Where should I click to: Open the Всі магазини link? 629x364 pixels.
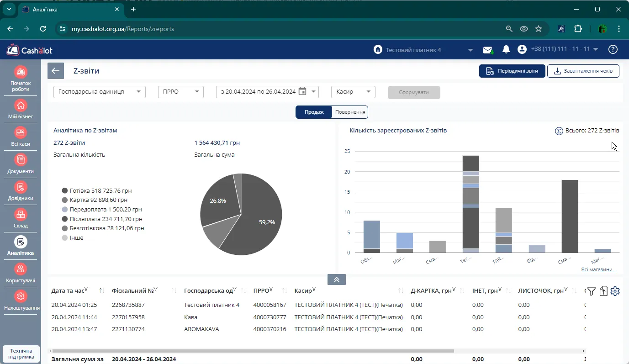(598, 269)
